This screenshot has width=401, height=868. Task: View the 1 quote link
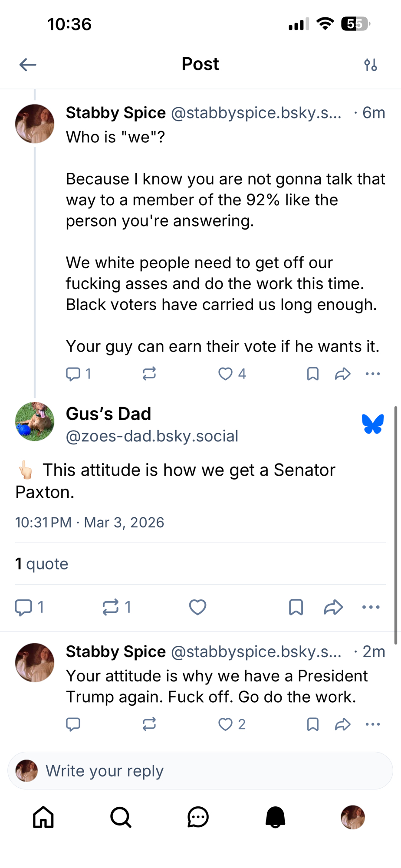[42, 564]
